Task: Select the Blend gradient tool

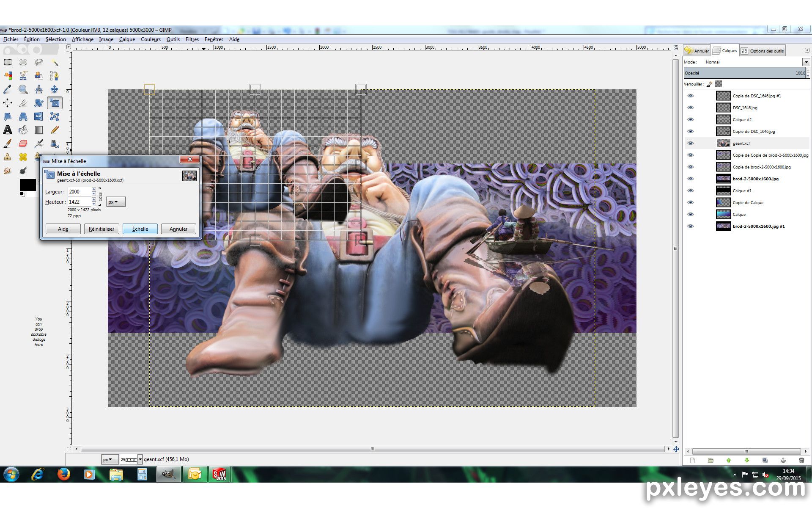Action: tap(39, 130)
